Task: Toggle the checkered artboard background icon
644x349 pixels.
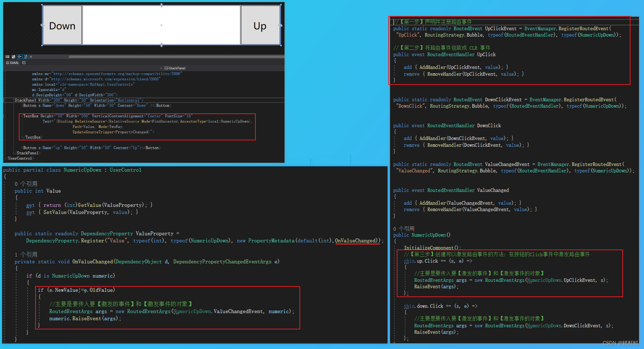Action: point(13,57)
